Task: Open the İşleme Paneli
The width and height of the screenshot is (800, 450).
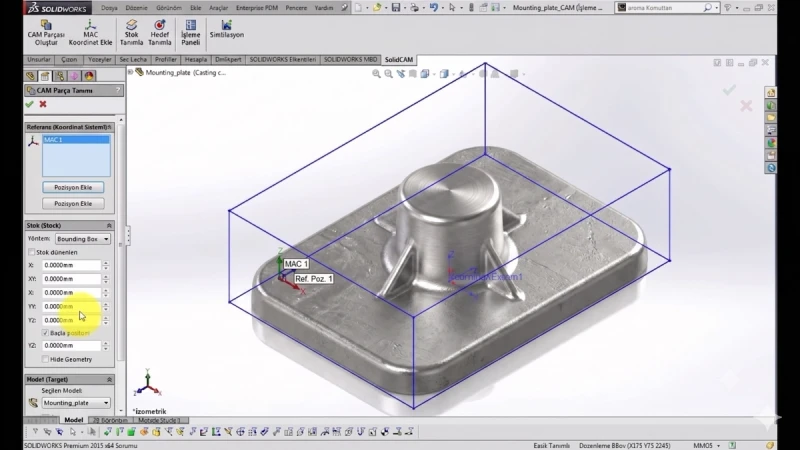Action: tap(190, 33)
